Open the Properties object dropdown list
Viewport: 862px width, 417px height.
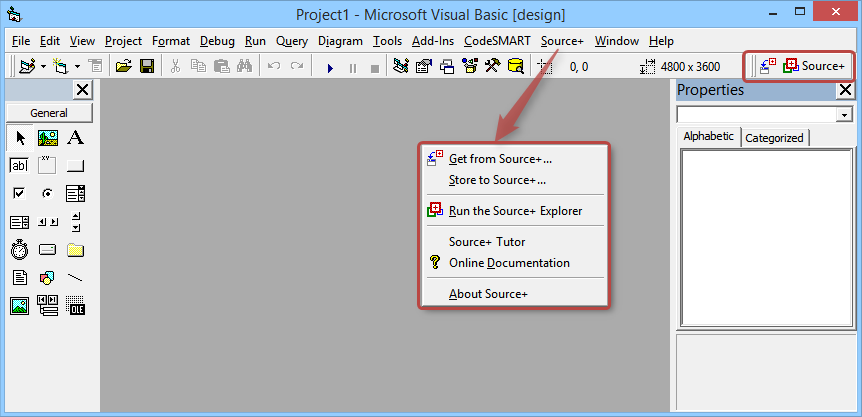843,114
